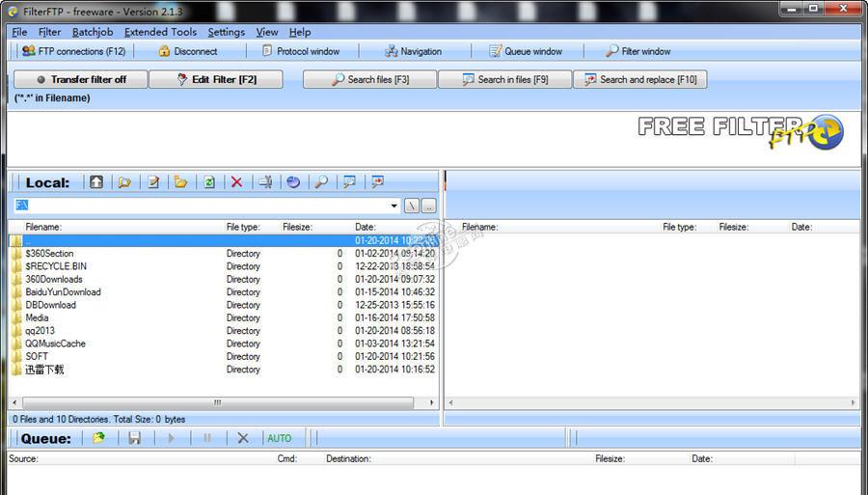868x495 pixels.
Task: Click the edit file notepad icon
Action: point(153,181)
